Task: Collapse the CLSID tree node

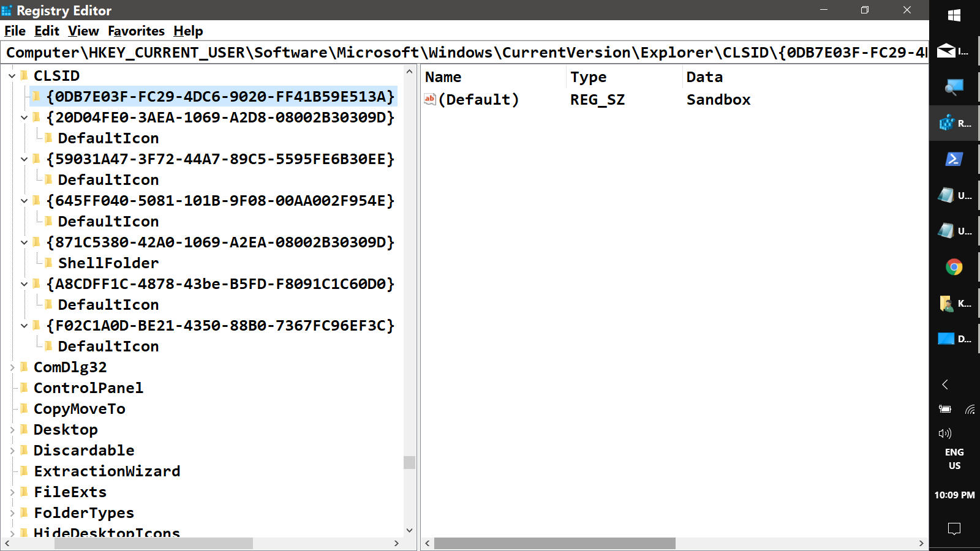Action: coord(12,76)
